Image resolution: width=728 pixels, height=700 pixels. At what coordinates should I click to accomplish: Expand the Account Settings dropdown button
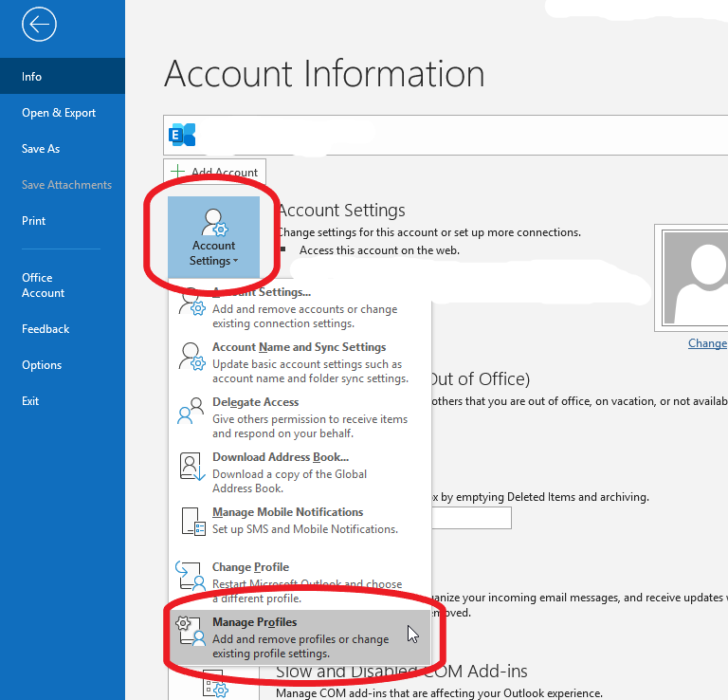click(213, 237)
